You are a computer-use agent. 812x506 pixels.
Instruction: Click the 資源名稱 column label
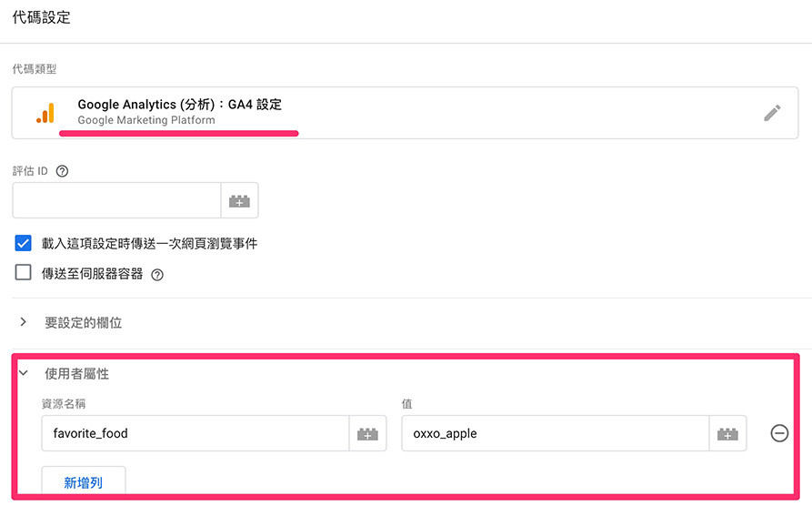(x=64, y=403)
